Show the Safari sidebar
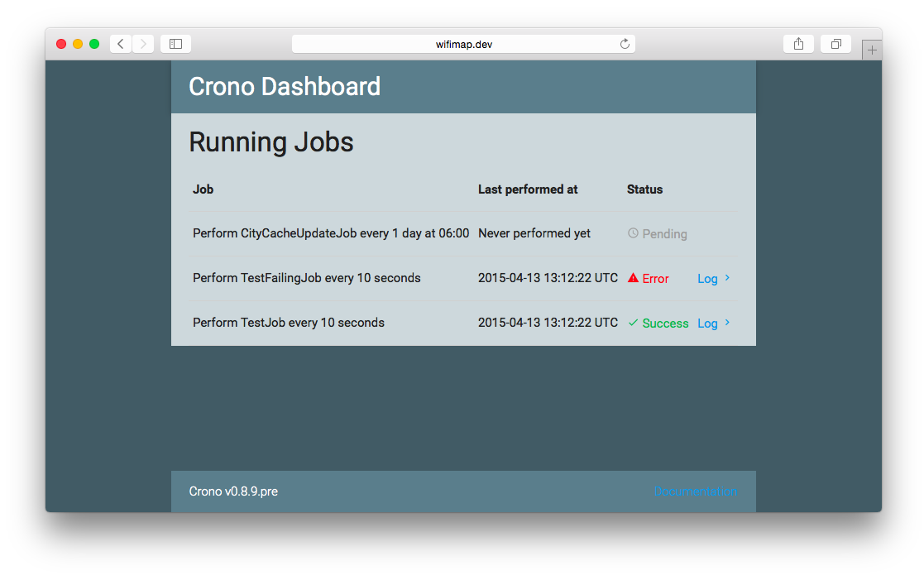924x580 pixels. point(175,44)
